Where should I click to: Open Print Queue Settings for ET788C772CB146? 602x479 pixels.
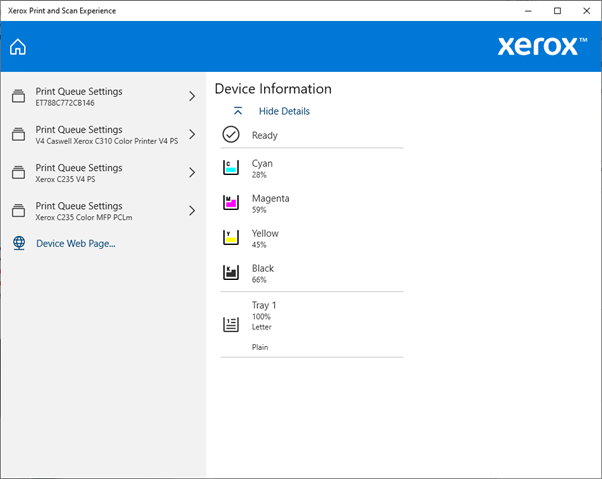click(103, 96)
